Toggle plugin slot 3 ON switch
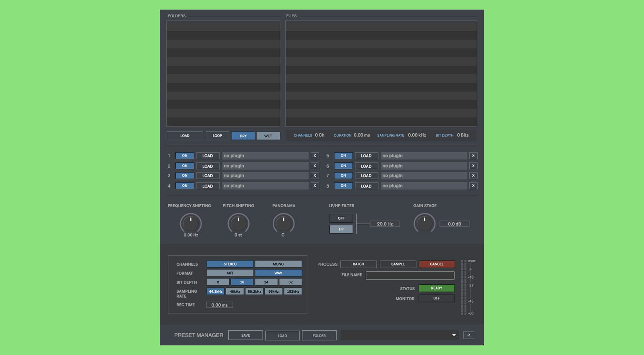The height and width of the screenshot is (355, 644). click(x=184, y=176)
